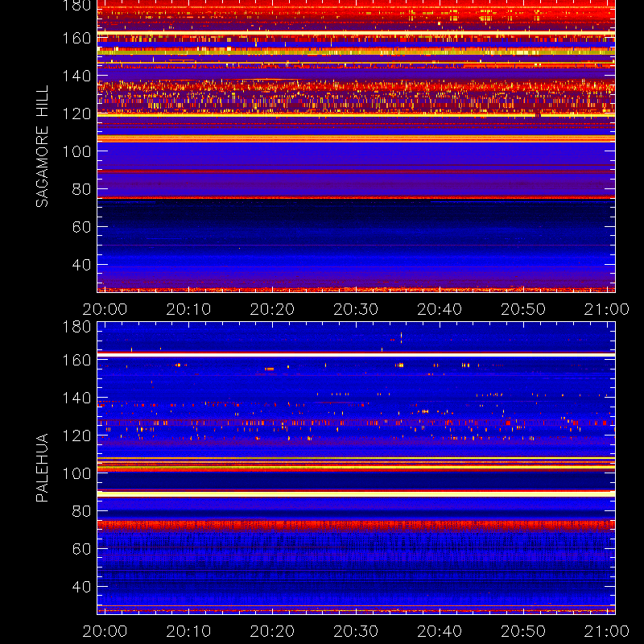Pick 20:20 time label under Palehua plot
The height and width of the screenshot is (644, 644).
point(272,631)
